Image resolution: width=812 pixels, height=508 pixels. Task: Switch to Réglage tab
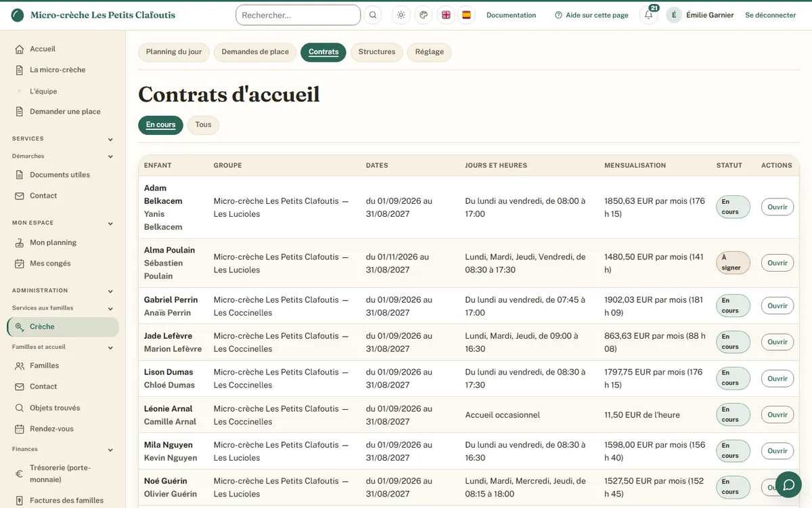tap(430, 52)
